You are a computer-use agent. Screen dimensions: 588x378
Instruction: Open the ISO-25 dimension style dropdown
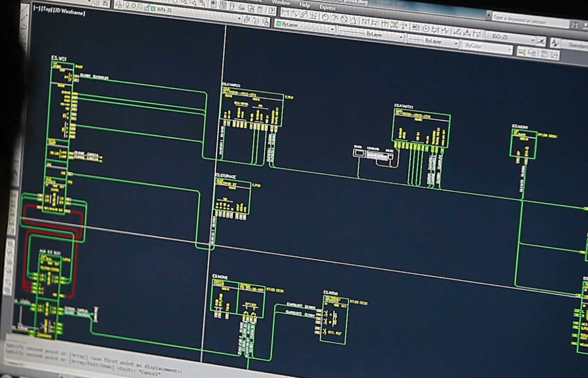click(x=533, y=40)
